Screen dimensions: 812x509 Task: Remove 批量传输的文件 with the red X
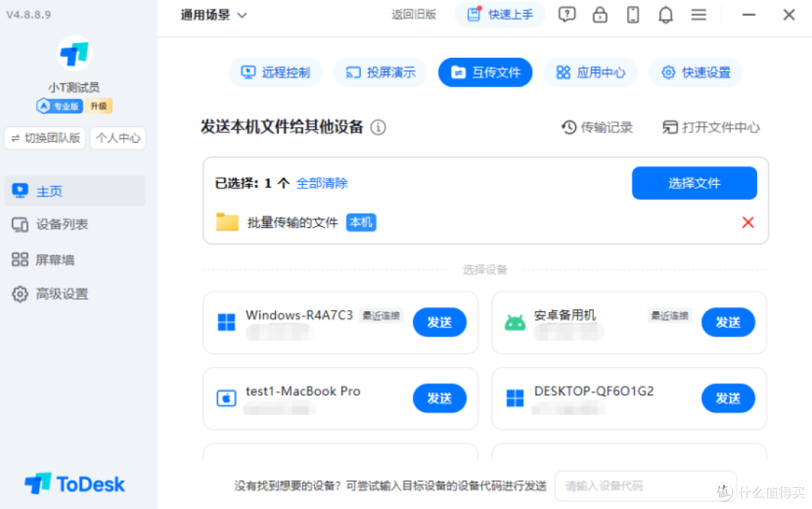tap(748, 223)
